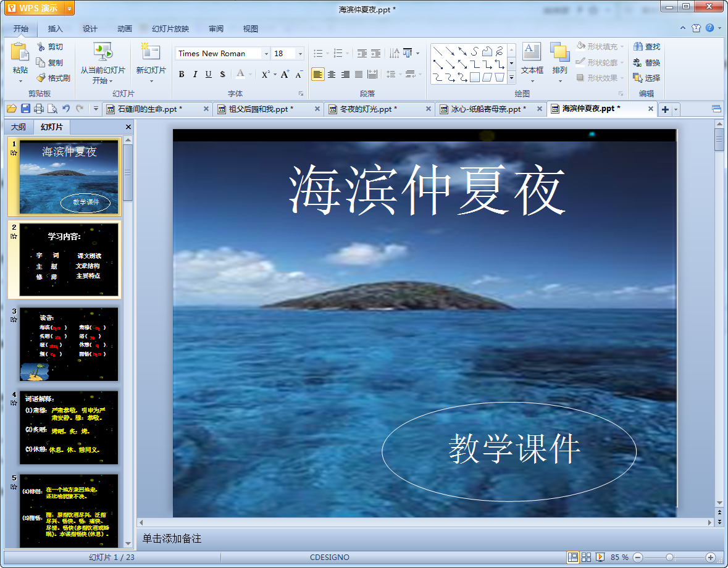
Task: Open the Arrange 排列 tool
Action: [560, 62]
